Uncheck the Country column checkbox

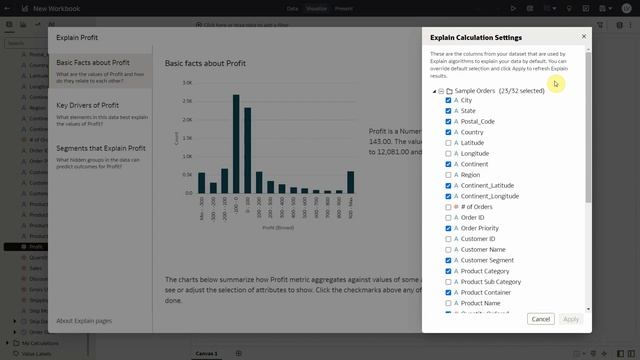point(448,132)
